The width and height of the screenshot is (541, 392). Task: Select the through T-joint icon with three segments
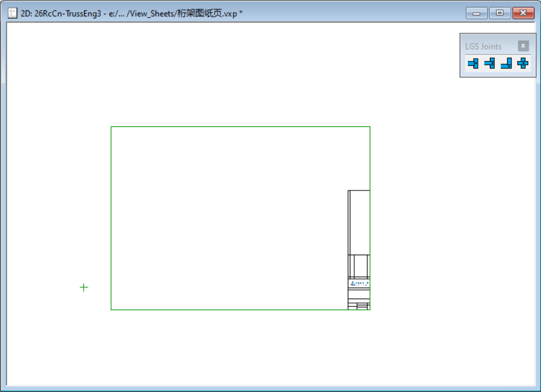click(489, 64)
